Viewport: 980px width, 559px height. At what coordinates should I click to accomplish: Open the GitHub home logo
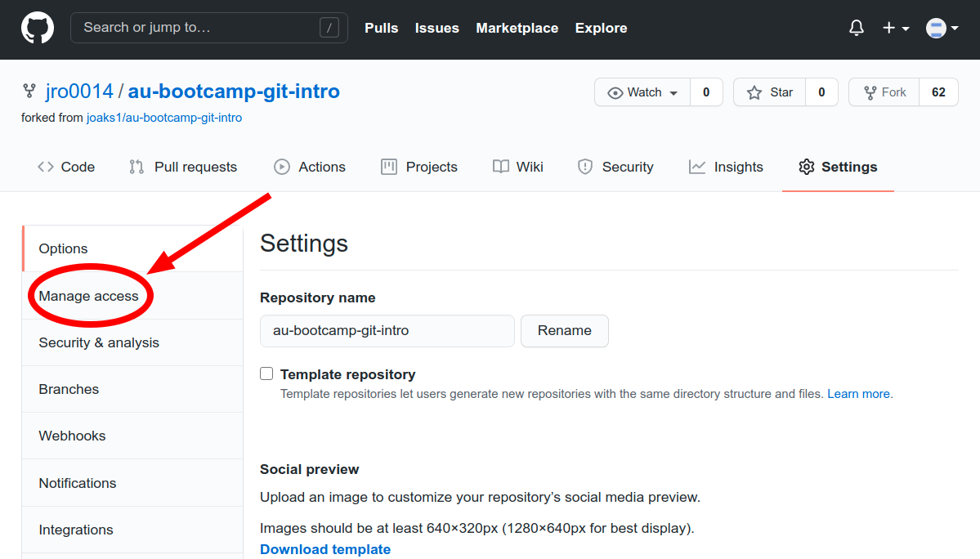click(x=38, y=28)
